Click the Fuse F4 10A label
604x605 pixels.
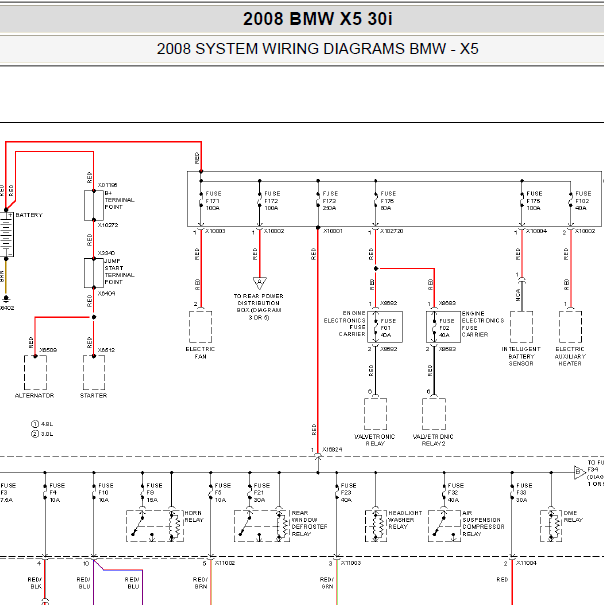point(57,493)
